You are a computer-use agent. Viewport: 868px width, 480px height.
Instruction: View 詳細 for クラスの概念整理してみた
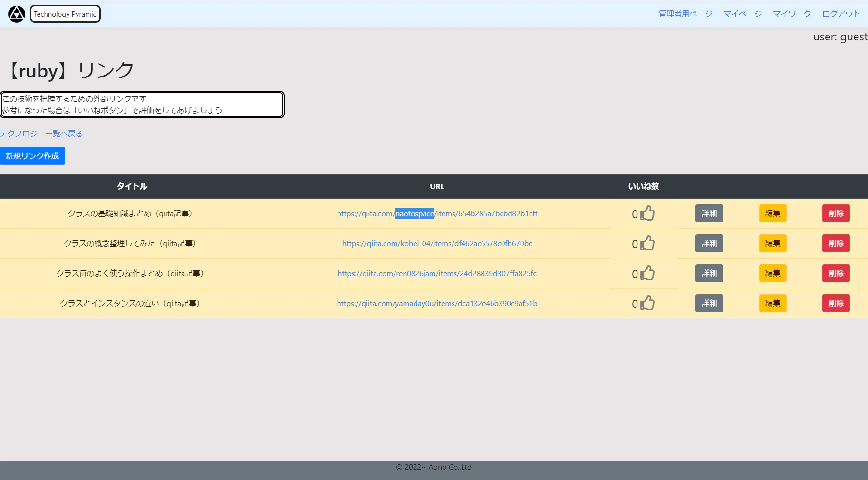tap(709, 243)
